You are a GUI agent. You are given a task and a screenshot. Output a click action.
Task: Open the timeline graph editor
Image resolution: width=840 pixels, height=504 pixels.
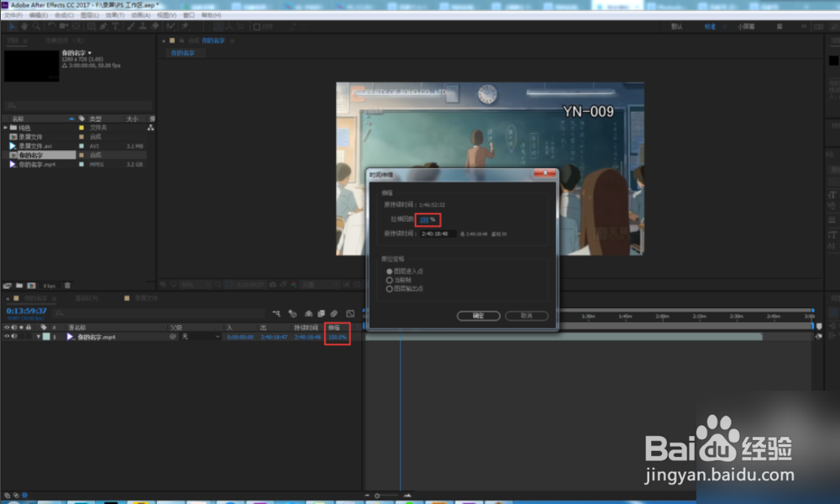[350, 314]
